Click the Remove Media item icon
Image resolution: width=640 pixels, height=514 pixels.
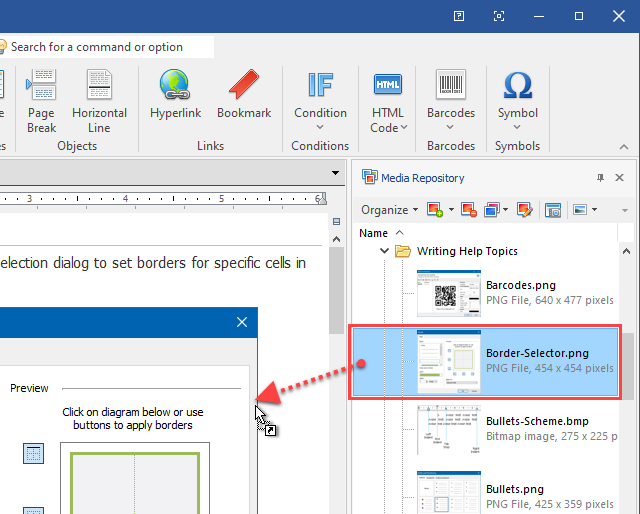(469, 210)
